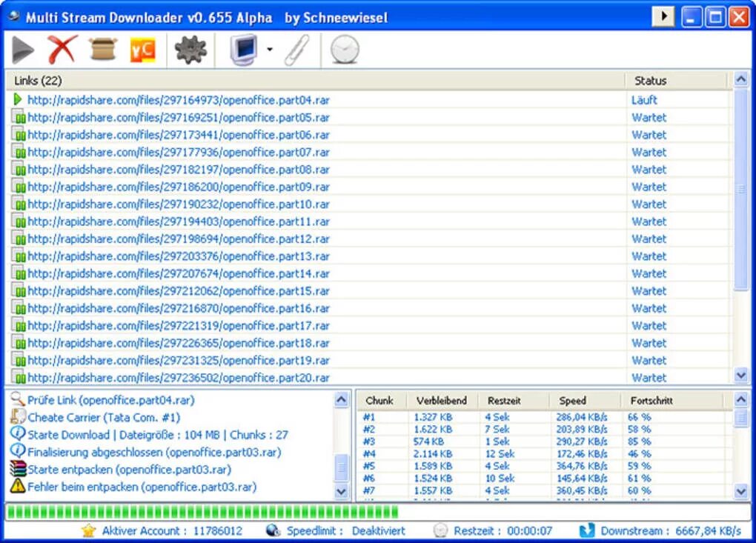Sort by the Links (22) column header
The height and width of the screenshot is (543, 756).
(315, 81)
